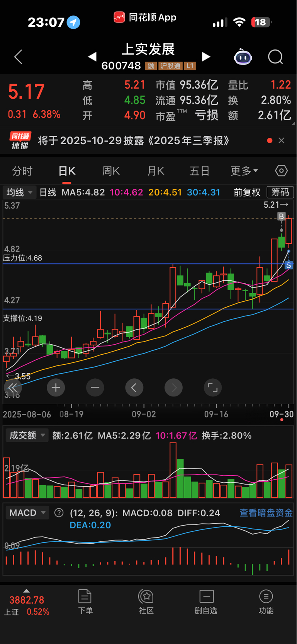
Task: Tap the 0.31 6.38% change value
Action: pos(34,114)
